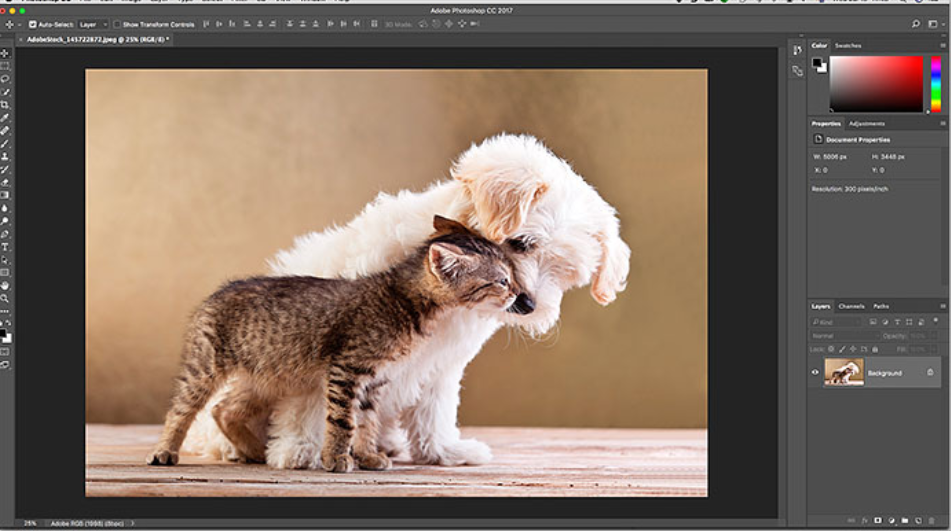Toggle the Auto-Select checkbox
Screen dimensions: 951x531
point(33,25)
